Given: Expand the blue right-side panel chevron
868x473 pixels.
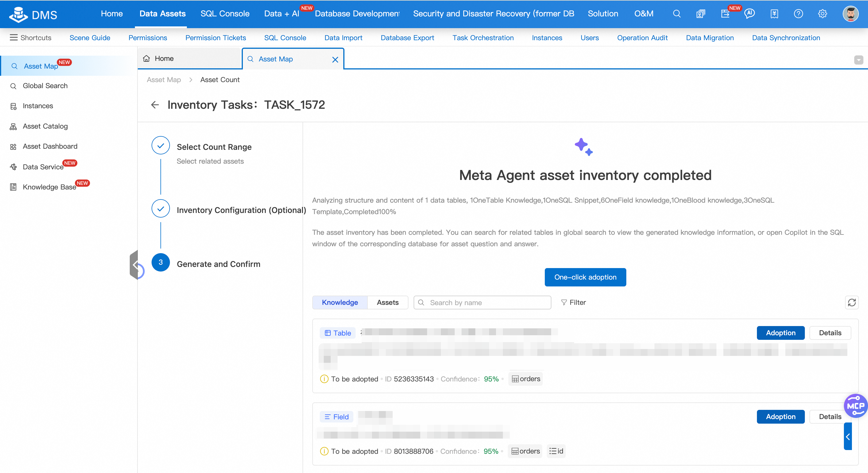Looking at the screenshot, I should pos(847,437).
